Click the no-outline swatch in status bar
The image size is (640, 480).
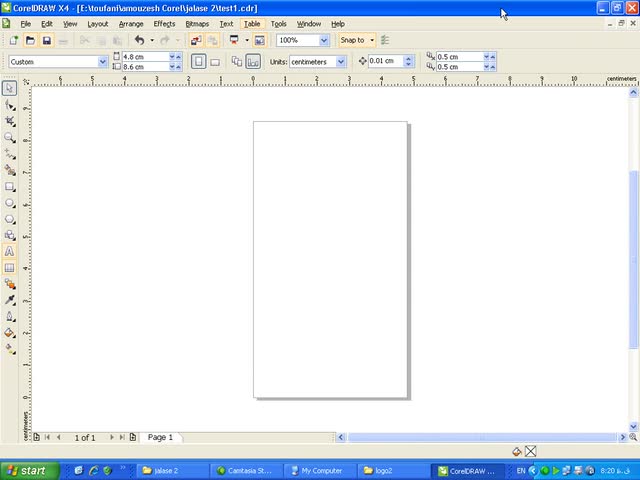click(x=530, y=451)
